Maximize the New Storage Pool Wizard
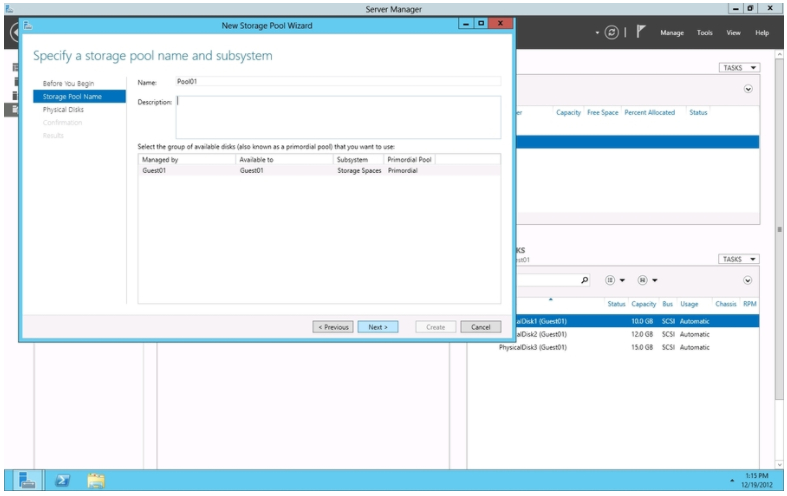Viewport: 787px width, 496px height. point(481,24)
